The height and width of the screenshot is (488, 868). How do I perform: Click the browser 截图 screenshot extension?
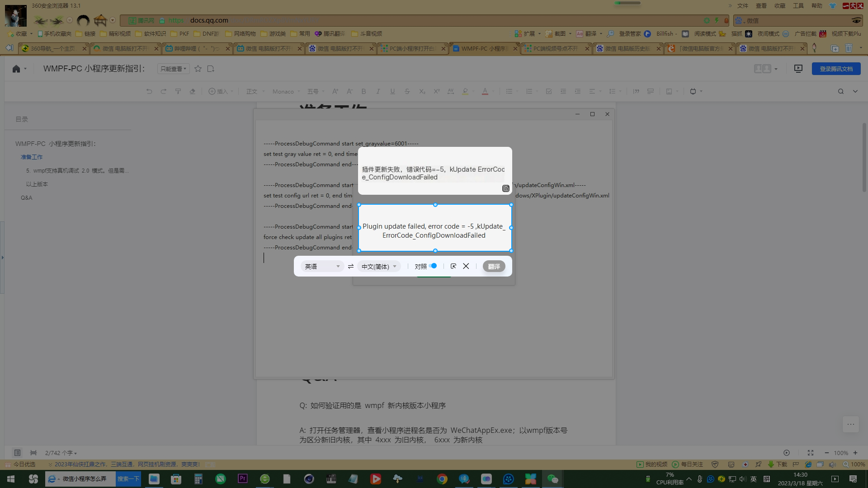[x=559, y=34]
